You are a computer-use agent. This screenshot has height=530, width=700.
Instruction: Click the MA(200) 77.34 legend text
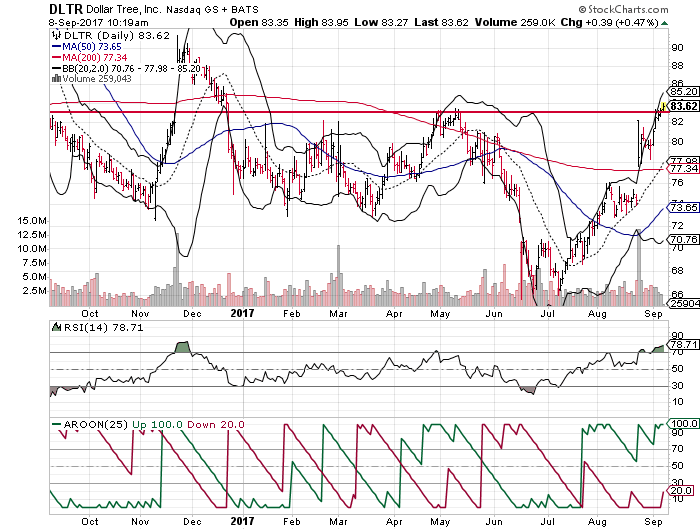95,57
